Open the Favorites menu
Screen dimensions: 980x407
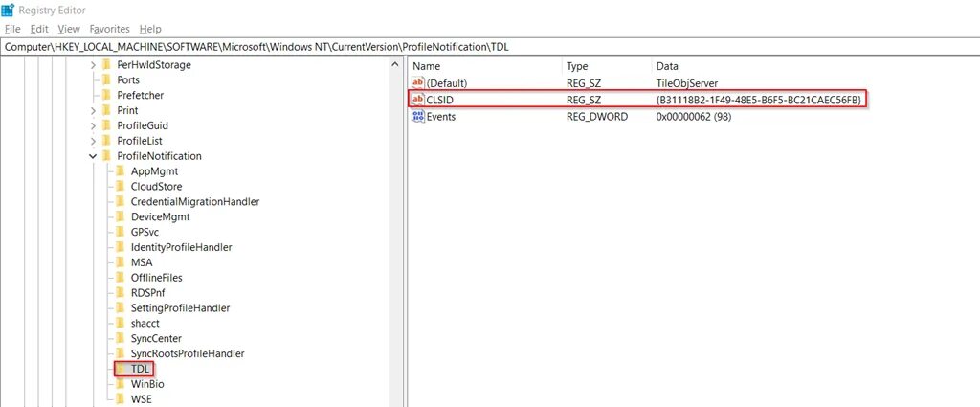tap(109, 29)
